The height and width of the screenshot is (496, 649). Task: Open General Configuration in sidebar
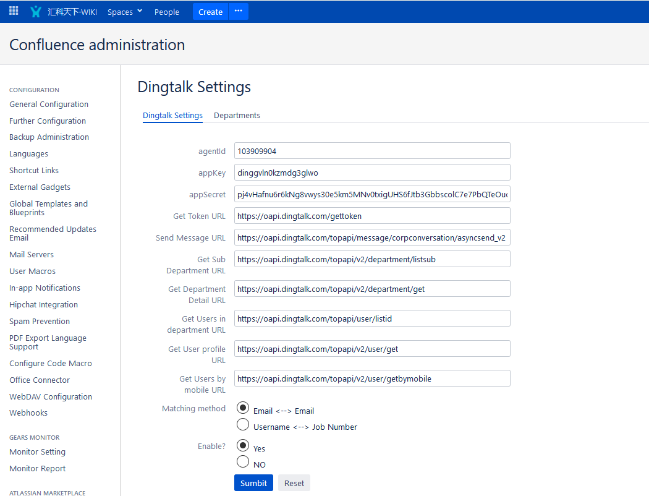[x=49, y=105]
